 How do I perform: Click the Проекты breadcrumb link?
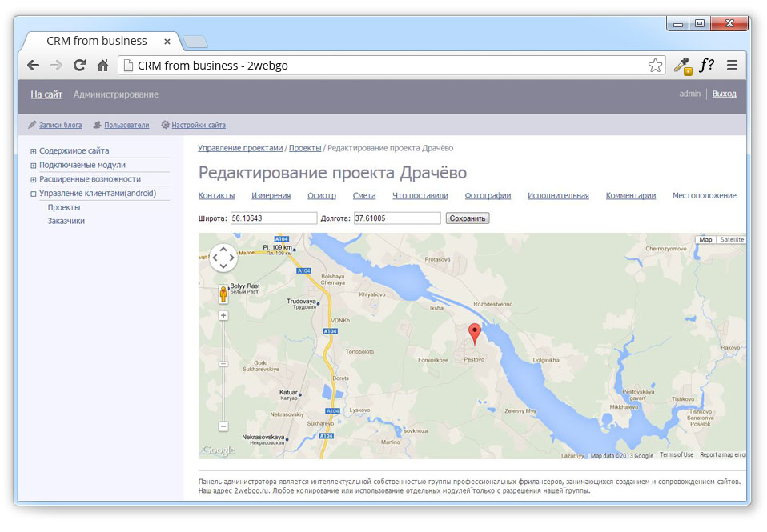305,148
